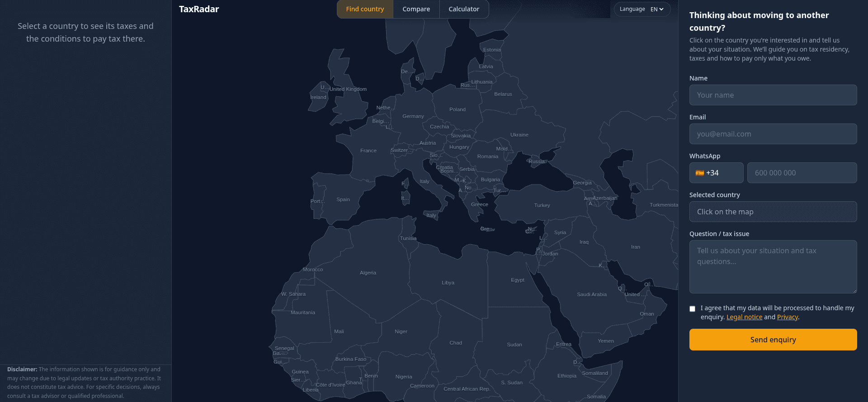The height and width of the screenshot is (402, 868).
Task: Select Mali on the map
Action: [339, 331]
